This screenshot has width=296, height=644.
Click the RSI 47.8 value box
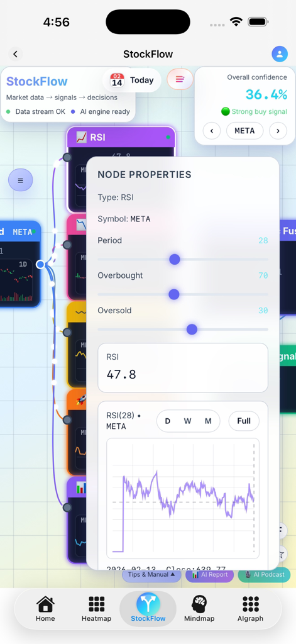click(x=183, y=367)
